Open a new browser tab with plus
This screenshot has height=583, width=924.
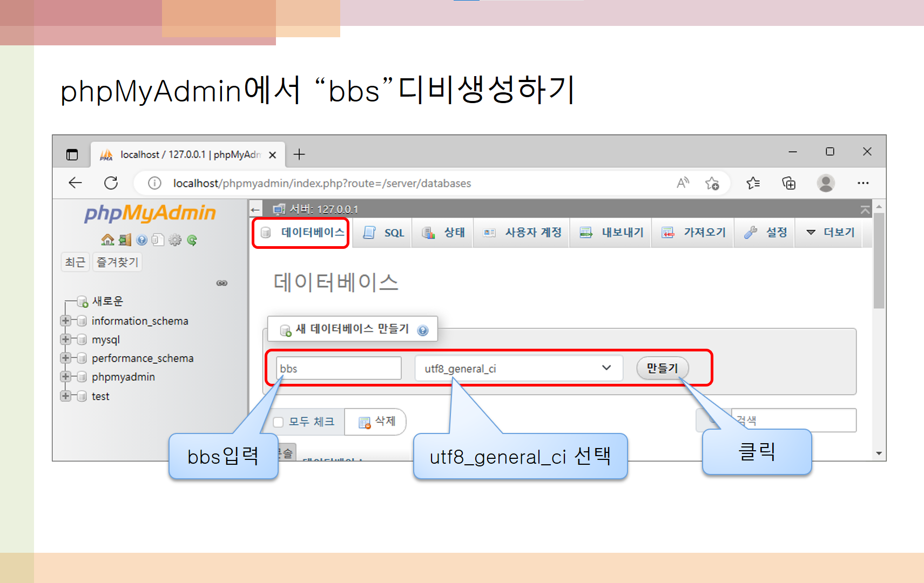click(x=299, y=154)
